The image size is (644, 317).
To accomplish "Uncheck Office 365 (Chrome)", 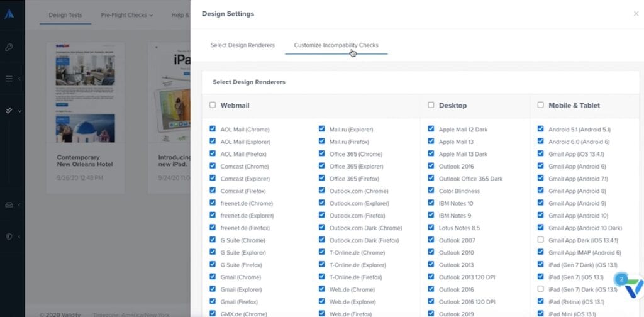I will tap(321, 153).
